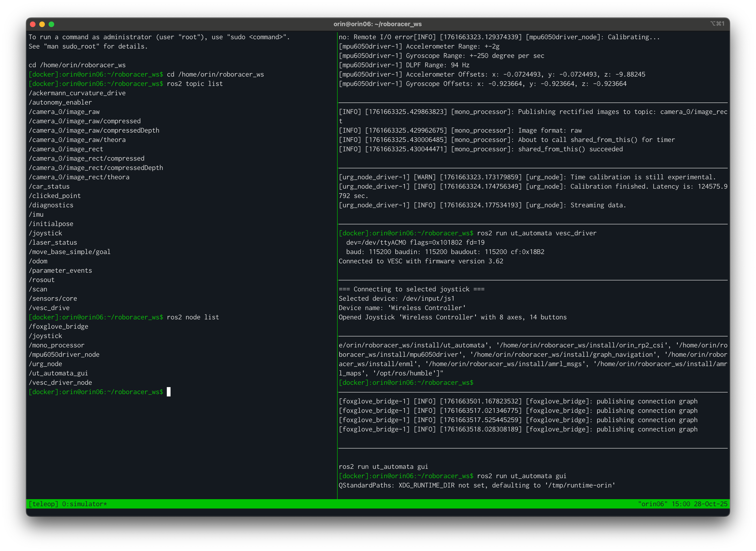
Task: Click the ⌥⌘1 shortcut indicator in title bar
Action: [717, 24]
